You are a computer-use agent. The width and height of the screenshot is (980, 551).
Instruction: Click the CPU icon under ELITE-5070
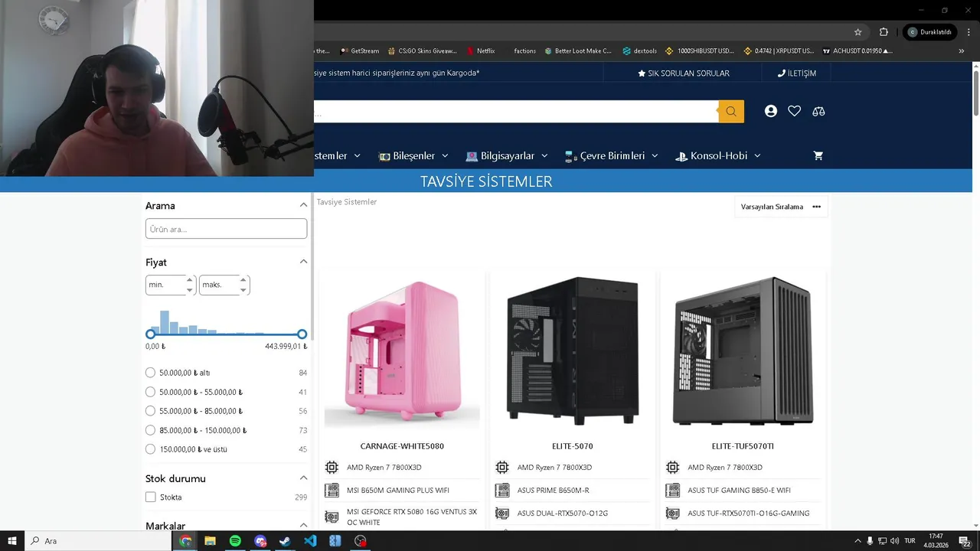click(x=502, y=468)
